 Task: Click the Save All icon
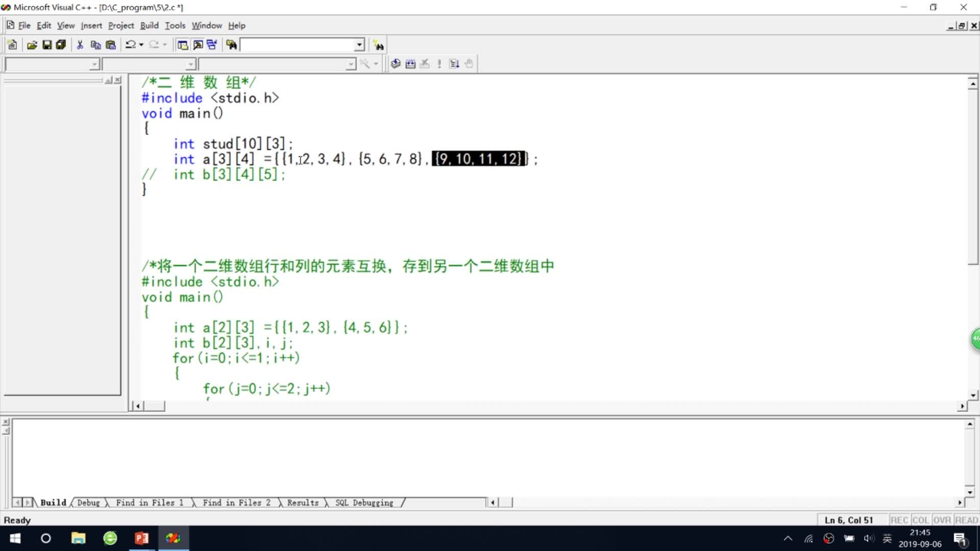pos(61,45)
